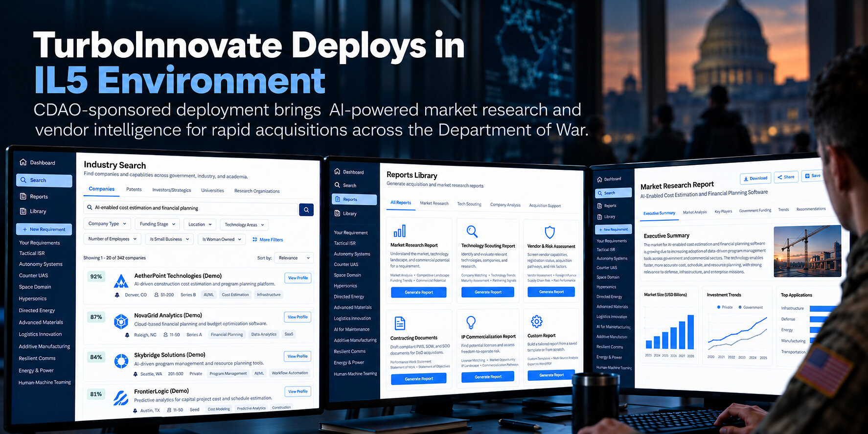Click the bar chart icon on the Market Research Report card

pyautogui.click(x=400, y=231)
